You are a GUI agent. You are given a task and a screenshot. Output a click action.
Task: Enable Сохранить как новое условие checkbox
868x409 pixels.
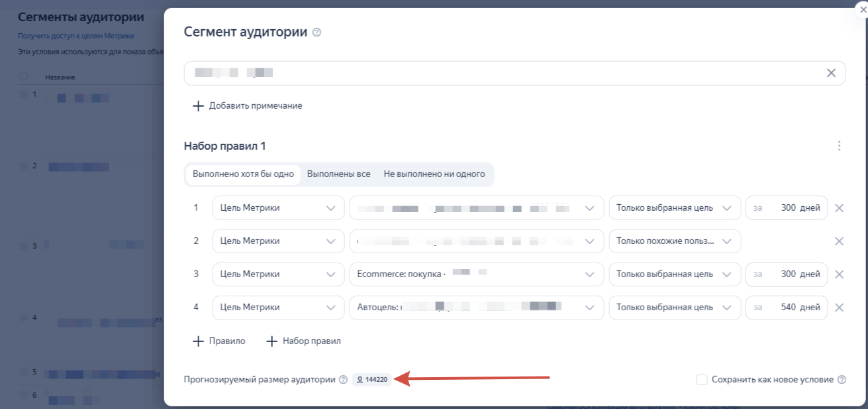[702, 380]
